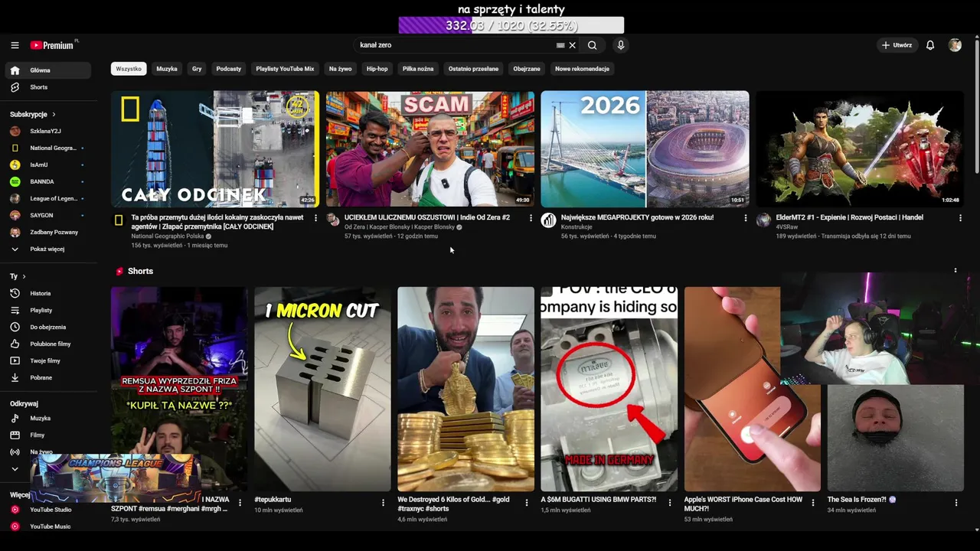Select Nowe rekomendacje filter chip
The width and height of the screenshot is (980, 551).
pyautogui.click(x=582, y=69)
